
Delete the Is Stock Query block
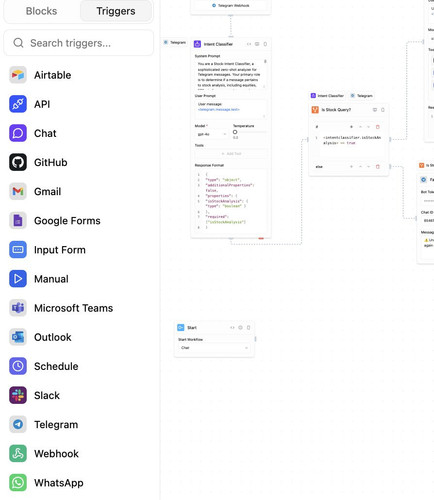pos(383,110)
